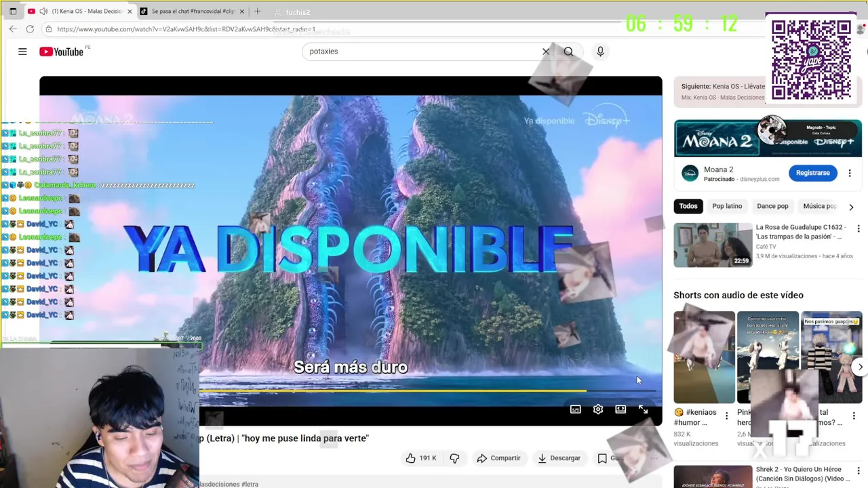Select the Pop latino filter chip
Screen dimensions: 868x488
(727, 206)
